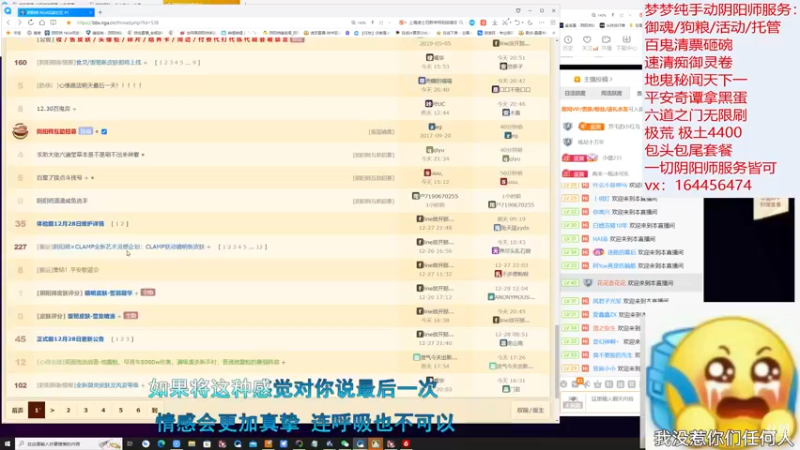Open the 阴阳师互助区 sub-forum link

(x=56, y=132)
